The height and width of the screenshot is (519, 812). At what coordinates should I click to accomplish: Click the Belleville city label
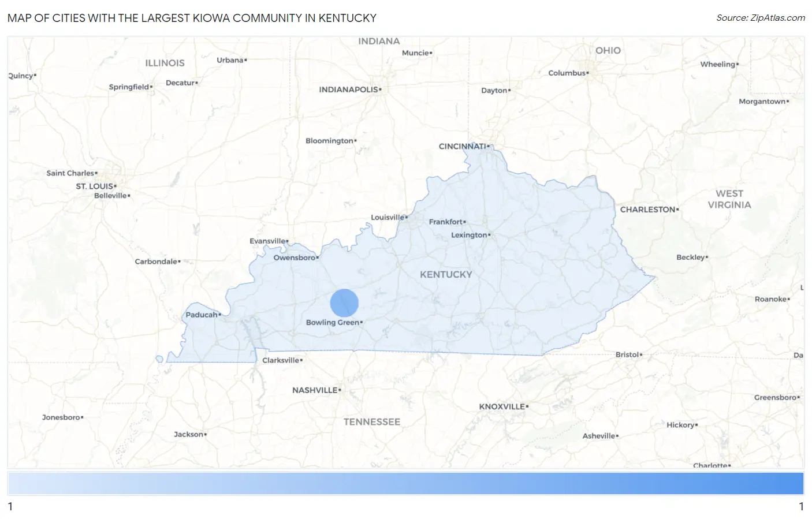[x=110, y=196]
